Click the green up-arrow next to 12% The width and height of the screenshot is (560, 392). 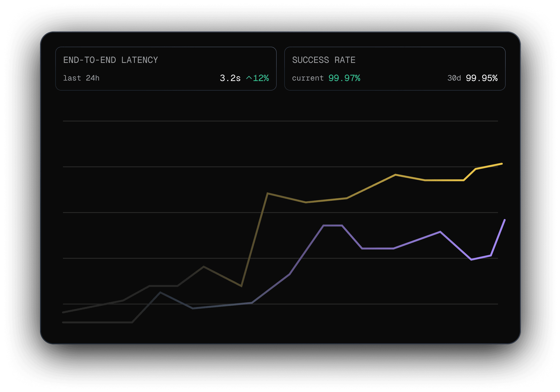coord(249,78)
